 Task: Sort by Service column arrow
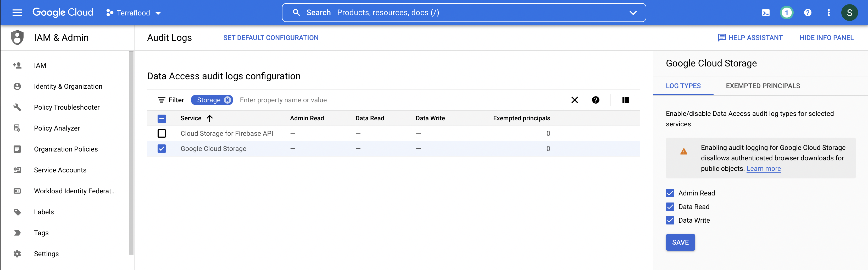tap(210, 119)
